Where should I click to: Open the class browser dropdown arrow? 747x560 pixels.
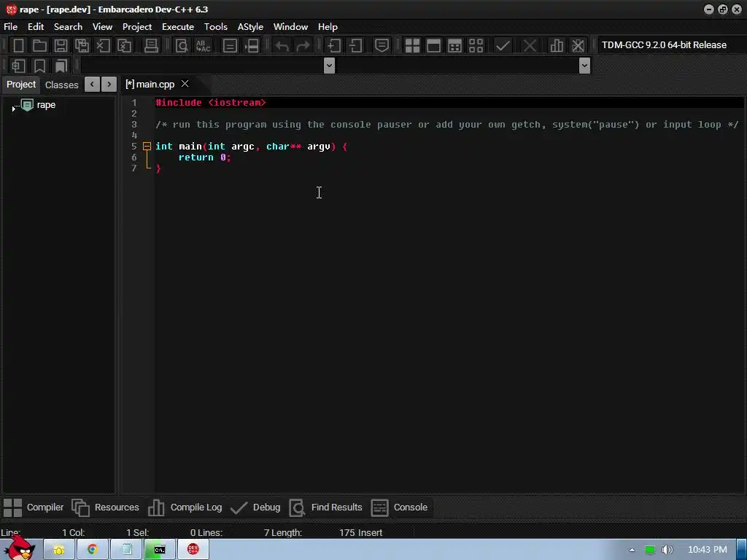coord(329,65)
